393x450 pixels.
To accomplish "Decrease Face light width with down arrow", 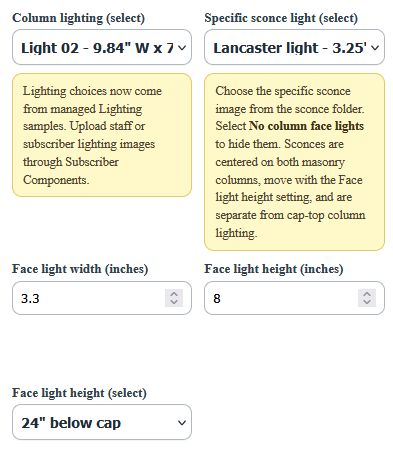I will tap(174, 302).
